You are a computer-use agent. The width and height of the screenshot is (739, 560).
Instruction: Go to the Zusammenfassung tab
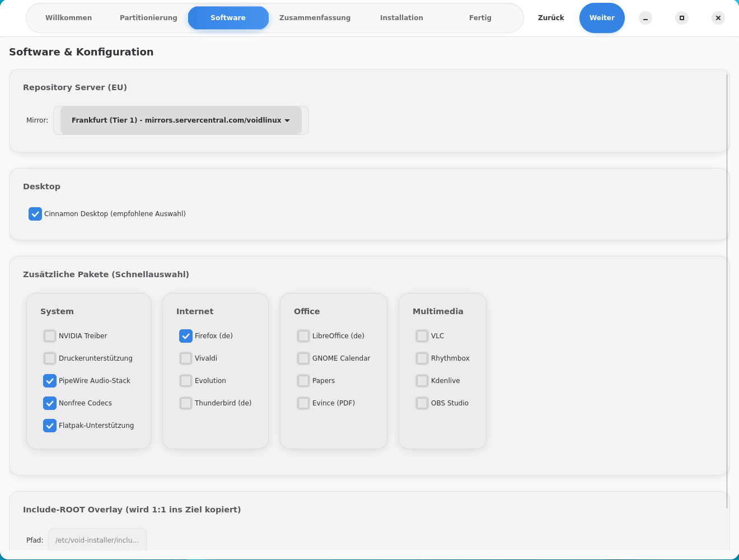[315, 18]
